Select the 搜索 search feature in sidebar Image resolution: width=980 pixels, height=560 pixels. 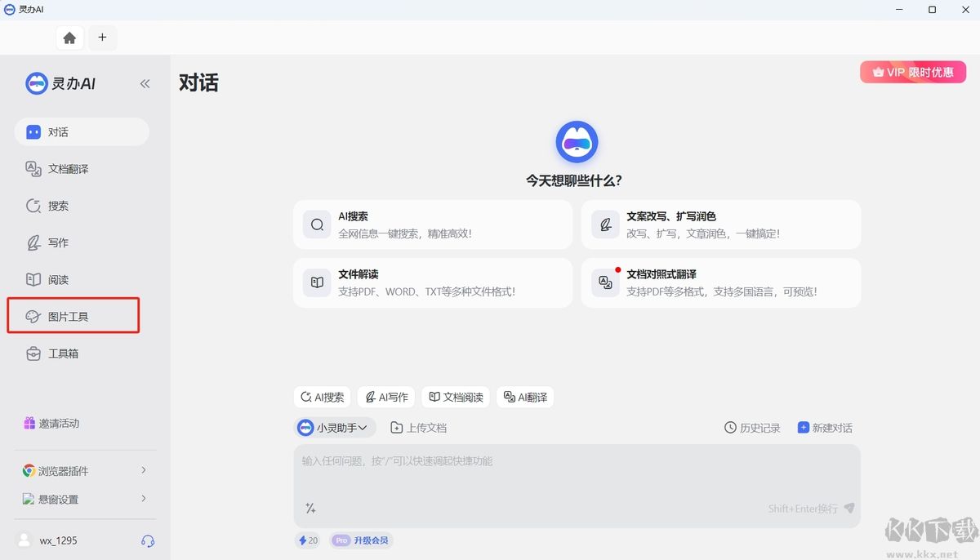pos(61,206)
